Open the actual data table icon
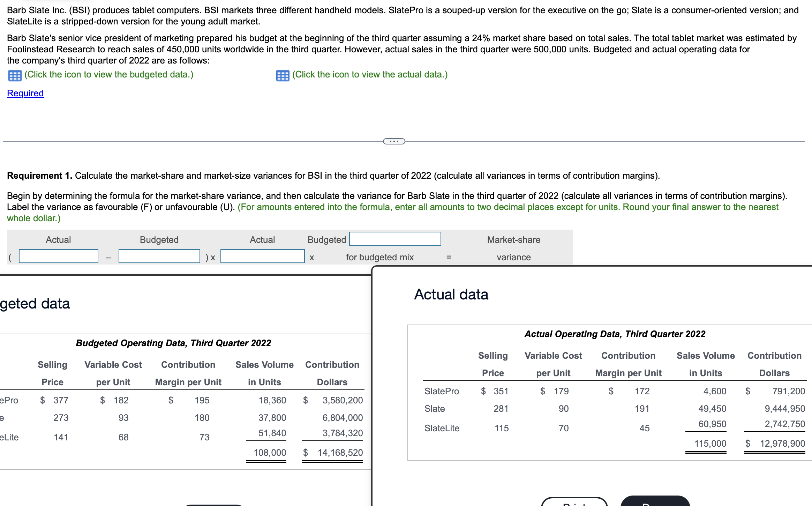 283,75
